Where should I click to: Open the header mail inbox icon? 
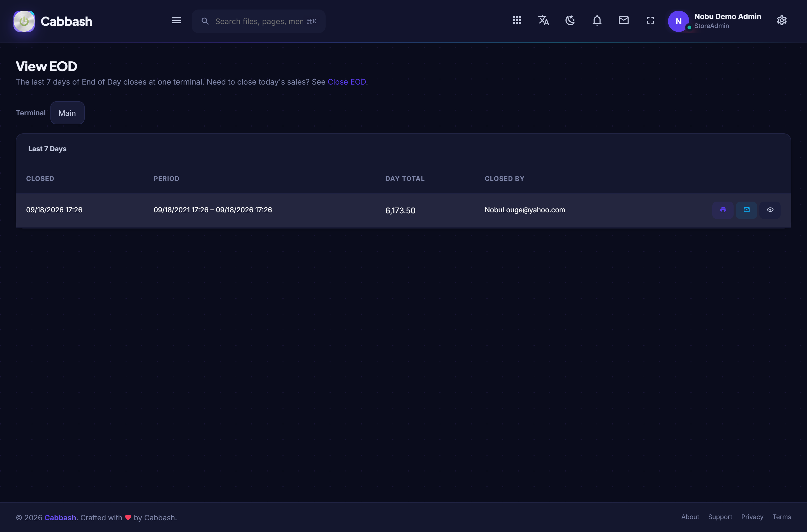point(624,20)
